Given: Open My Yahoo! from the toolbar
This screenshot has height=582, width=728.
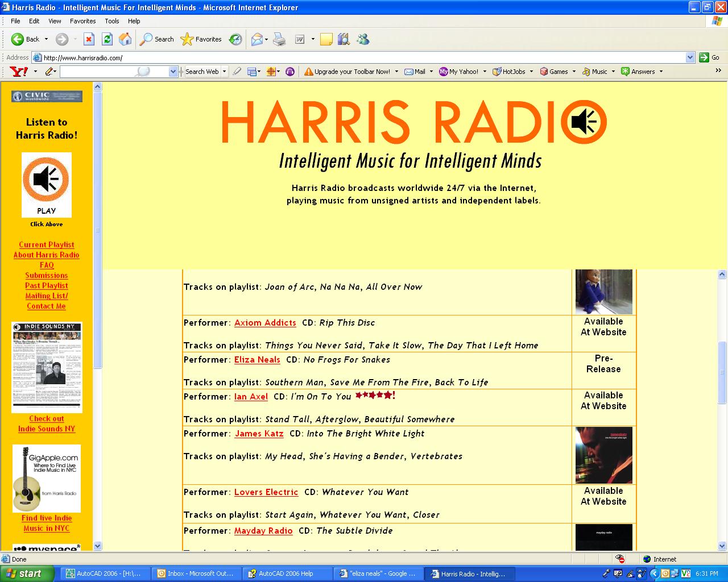Looking at the screenshot, I should pyautogui.click(x=459, y=72).
